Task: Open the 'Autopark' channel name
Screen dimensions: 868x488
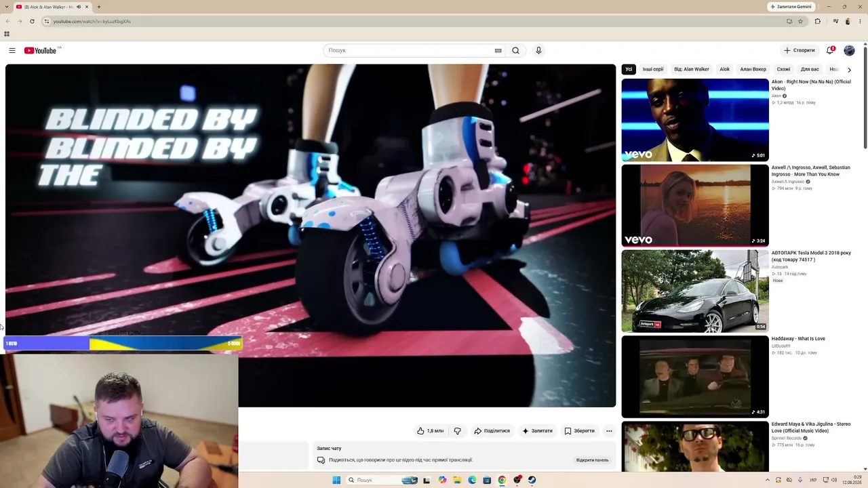Action: click(x=780, y=267)
